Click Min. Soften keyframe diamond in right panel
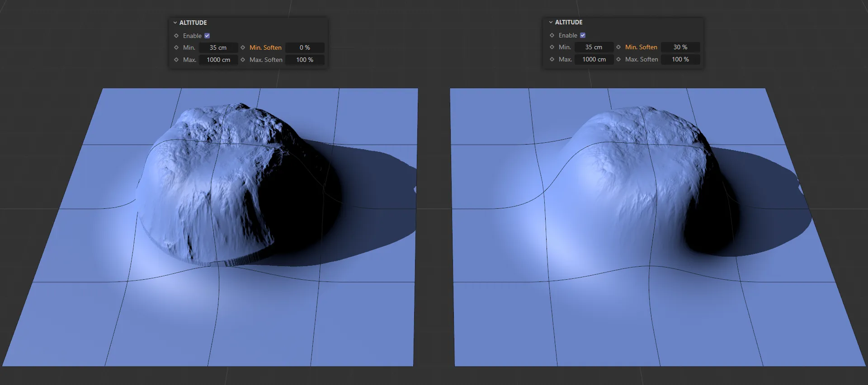Viewport: 868px width, 385px height. (618, 47)
